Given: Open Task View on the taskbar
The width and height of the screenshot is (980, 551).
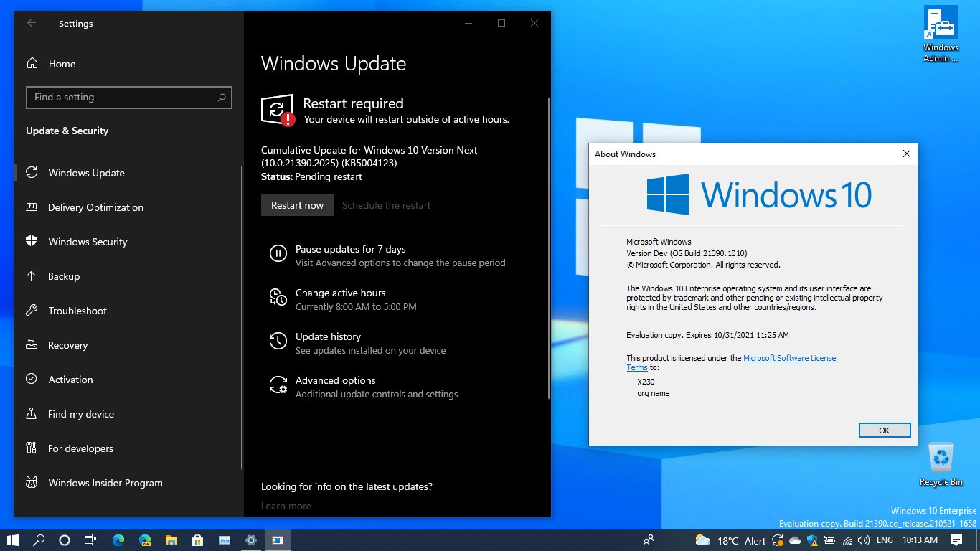Looking at the screenshot, I should (90, 540).
